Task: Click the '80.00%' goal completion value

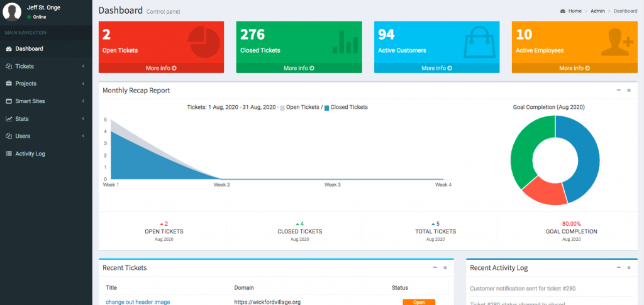Action: tap(571, 224)
